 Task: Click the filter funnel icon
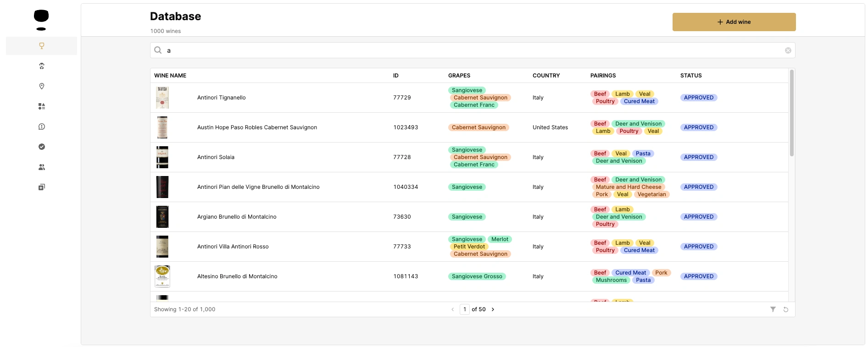(x=773, y=309)
